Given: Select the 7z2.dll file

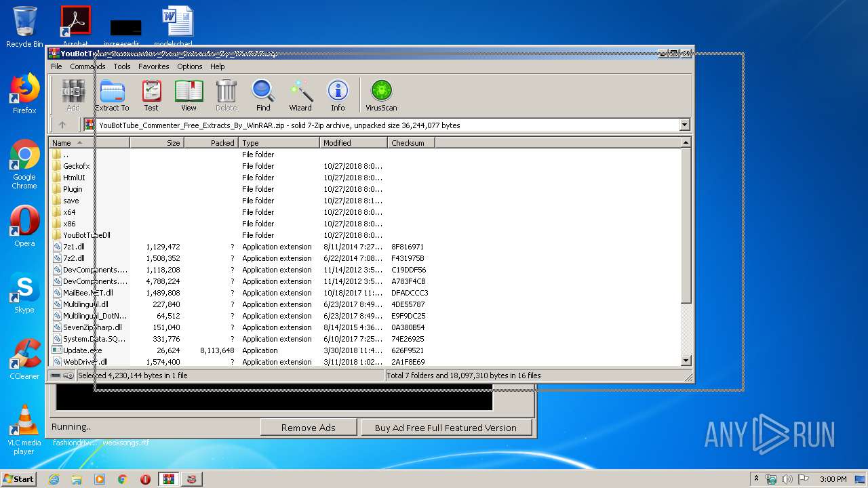Looking at the screenshot, I should click(x=74, y=258).
